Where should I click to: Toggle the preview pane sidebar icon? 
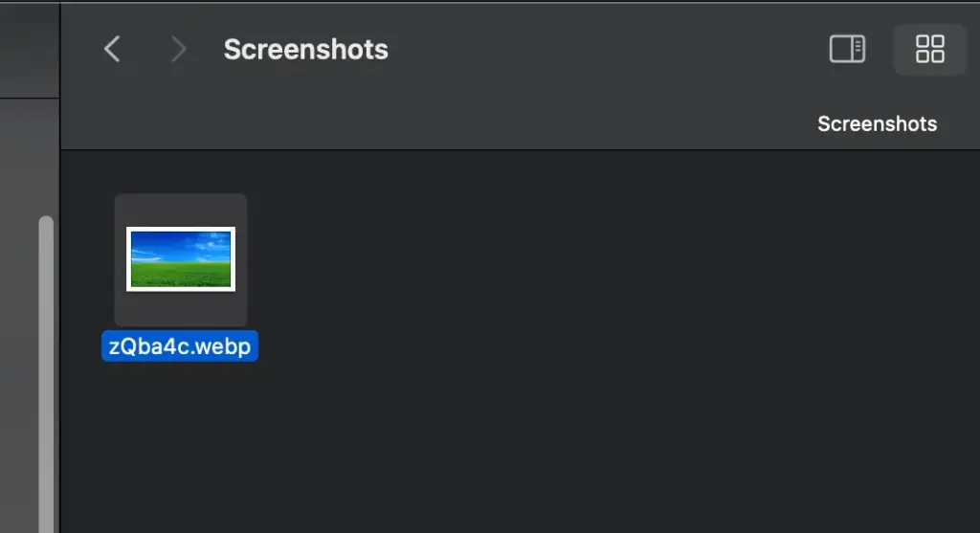[x=847, y=49]
